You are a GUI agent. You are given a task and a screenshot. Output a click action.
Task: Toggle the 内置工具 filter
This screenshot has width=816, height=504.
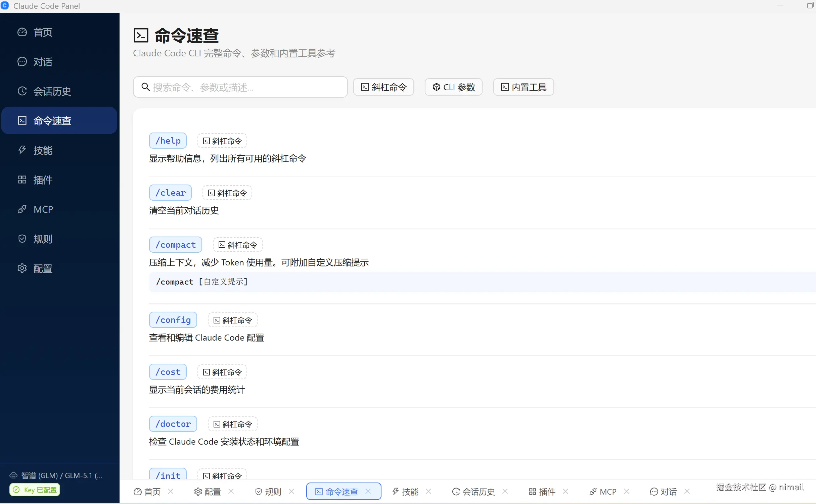coord(523,87)
